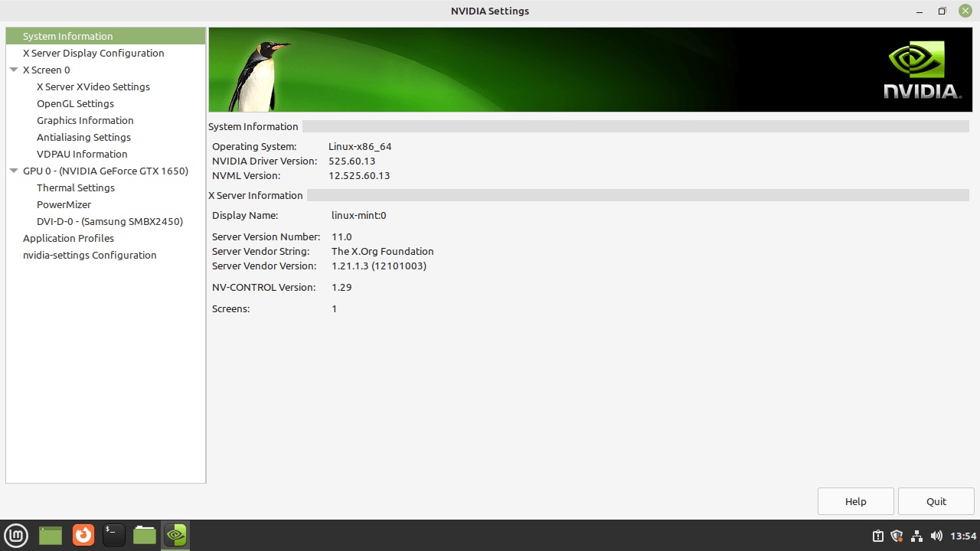Image resolution: width=980 pixels, height=551 pixels.
Task: Click The X.Org Foundation vendor string
Action: 383,251
